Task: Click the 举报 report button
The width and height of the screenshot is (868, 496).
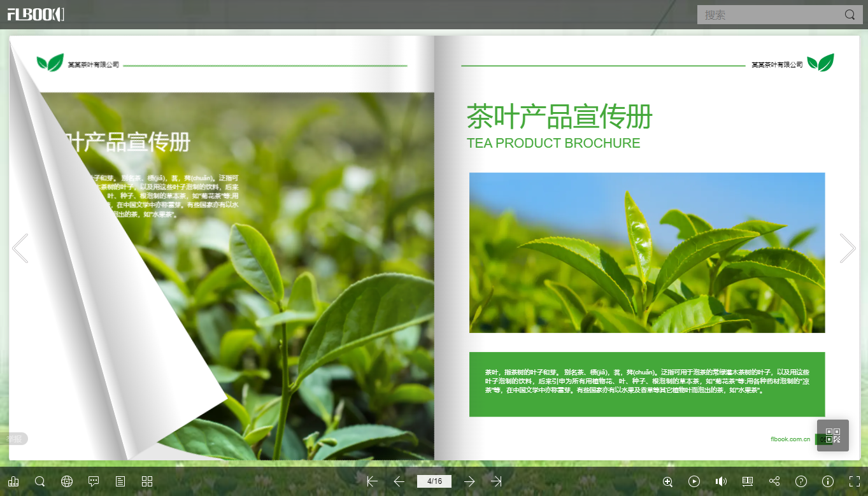Action: (15, 439)
